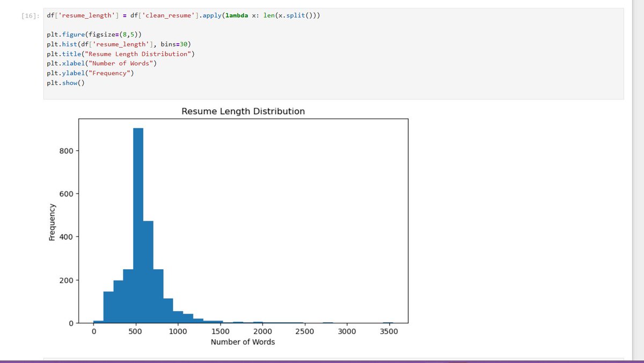
Task: Click the Frequency y-axis label
Action: click(52, 221)
